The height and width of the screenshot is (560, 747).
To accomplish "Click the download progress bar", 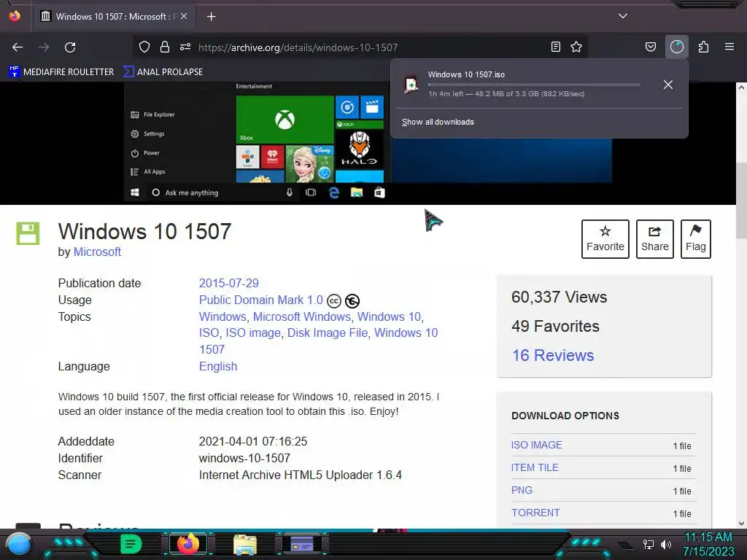I will 533,85.
